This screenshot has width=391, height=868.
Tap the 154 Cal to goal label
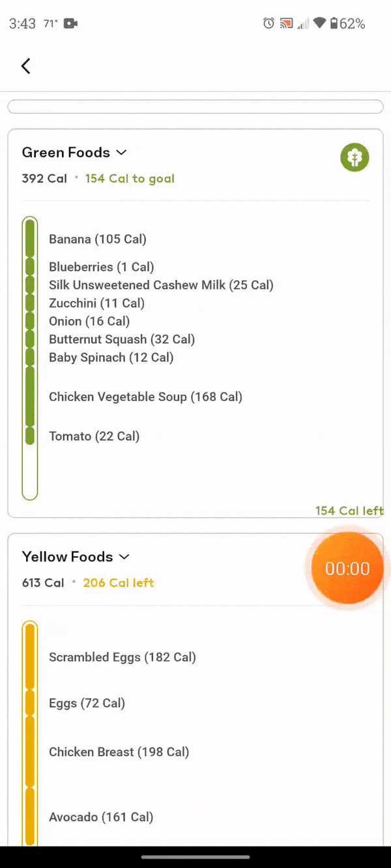click(x=130, y=178)
